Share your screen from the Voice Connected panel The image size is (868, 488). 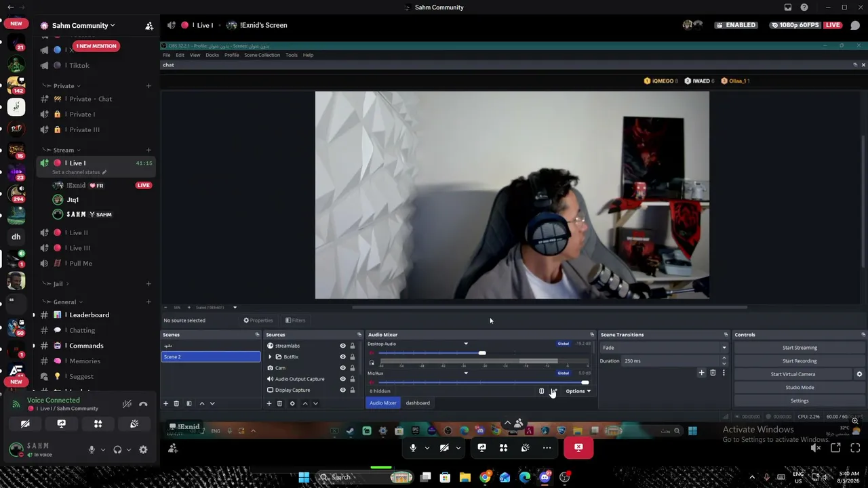tap(62, 424)
